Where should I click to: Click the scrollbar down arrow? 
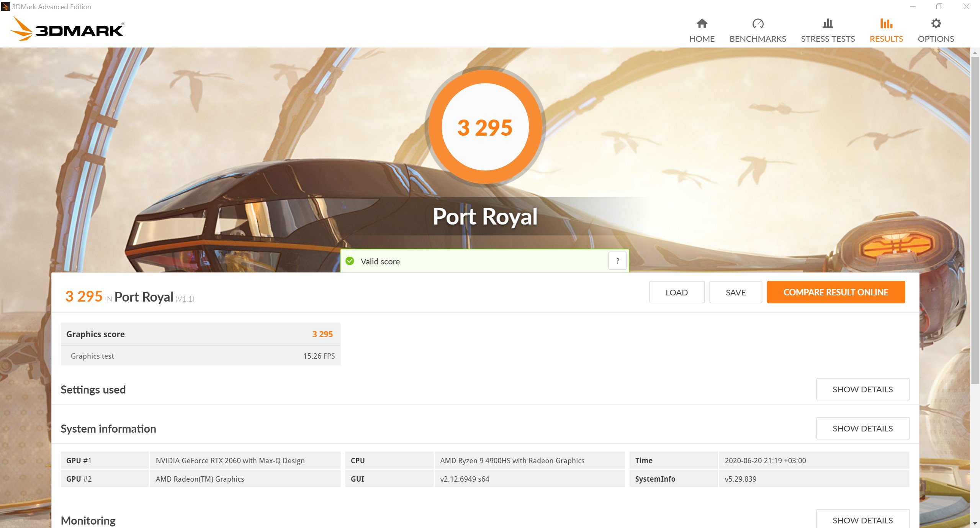point(975,523)
